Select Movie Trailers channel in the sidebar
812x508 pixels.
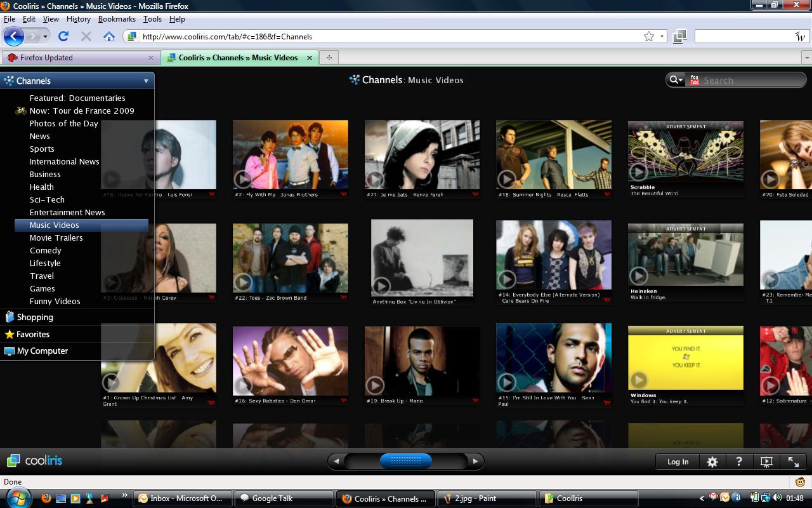click(x=56, y=237)
